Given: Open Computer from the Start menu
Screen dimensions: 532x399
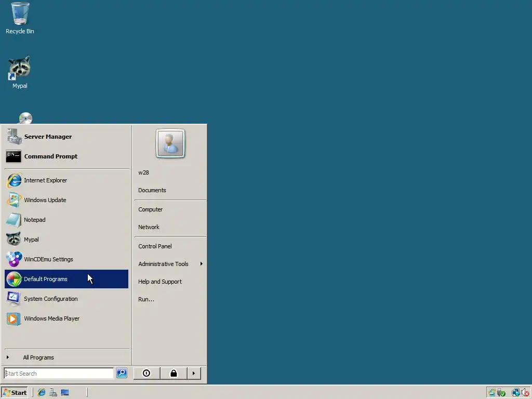Looking at the screenshot, I should pyautogui.click(x=170, y=210).
